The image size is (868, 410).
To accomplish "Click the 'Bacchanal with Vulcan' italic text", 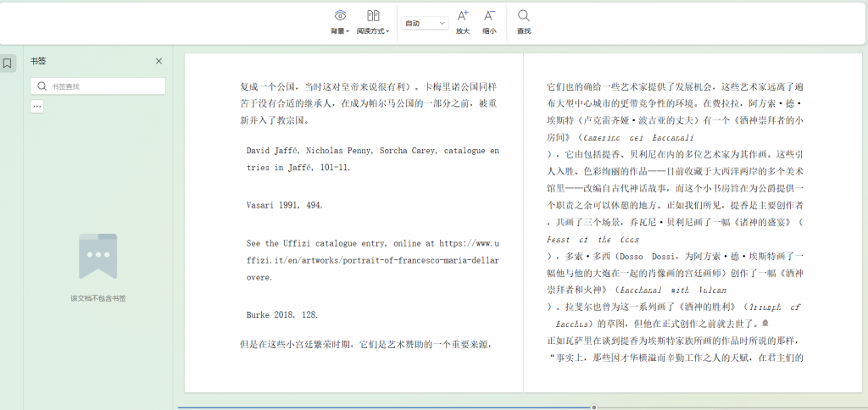I will 673,290.
